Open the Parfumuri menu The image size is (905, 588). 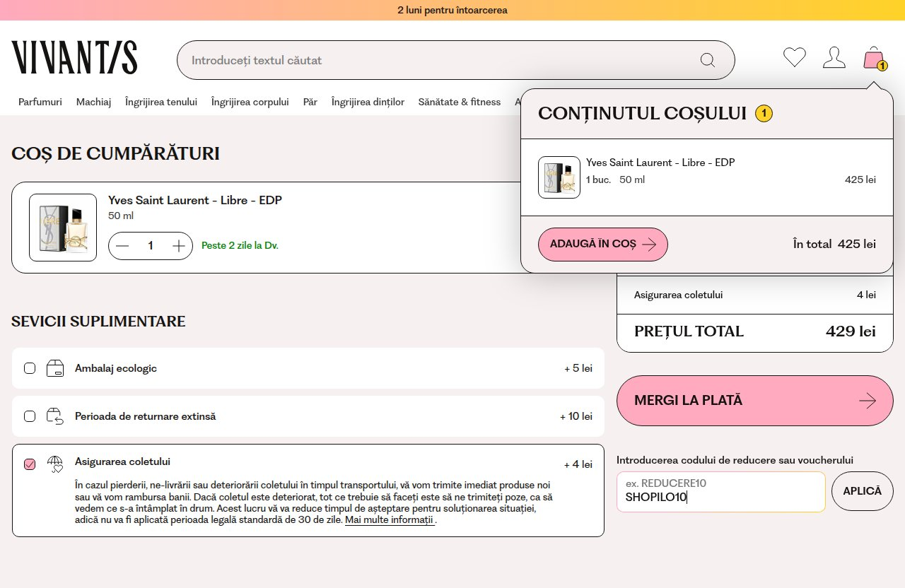tap(40, 102)
